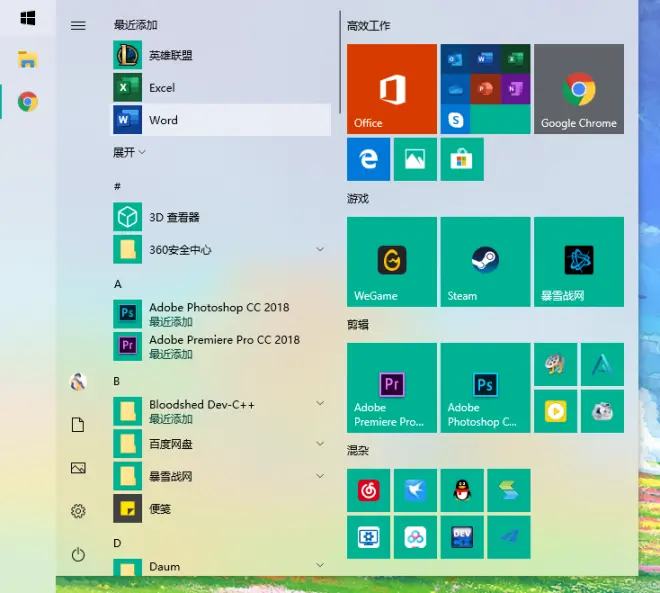Open the Adobe Premiere Pro tile

[x=391, y=388]
